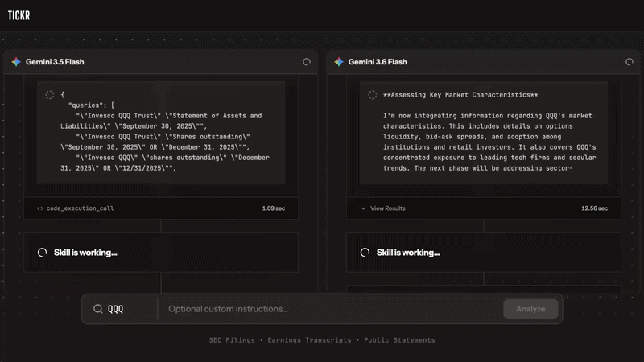Click dotted loading circle beside Assessing Key Market
The image size is (644, 362).
pos(373,95)
